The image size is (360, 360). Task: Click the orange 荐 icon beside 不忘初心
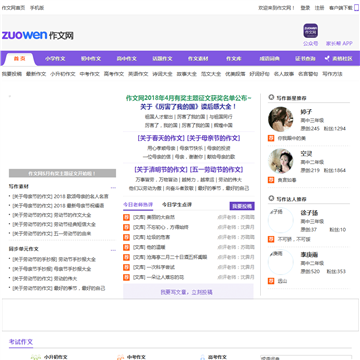pyautogui.click(x=126, y=227)
